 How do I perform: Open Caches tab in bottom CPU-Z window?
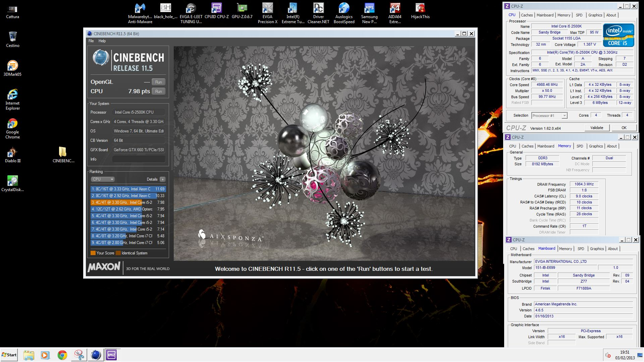coord(528,249)
